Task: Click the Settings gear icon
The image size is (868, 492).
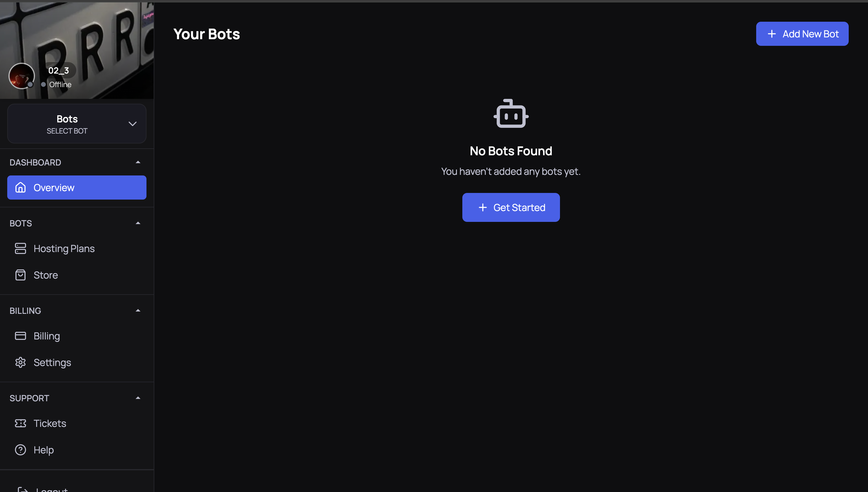Action: click(20, 362)
